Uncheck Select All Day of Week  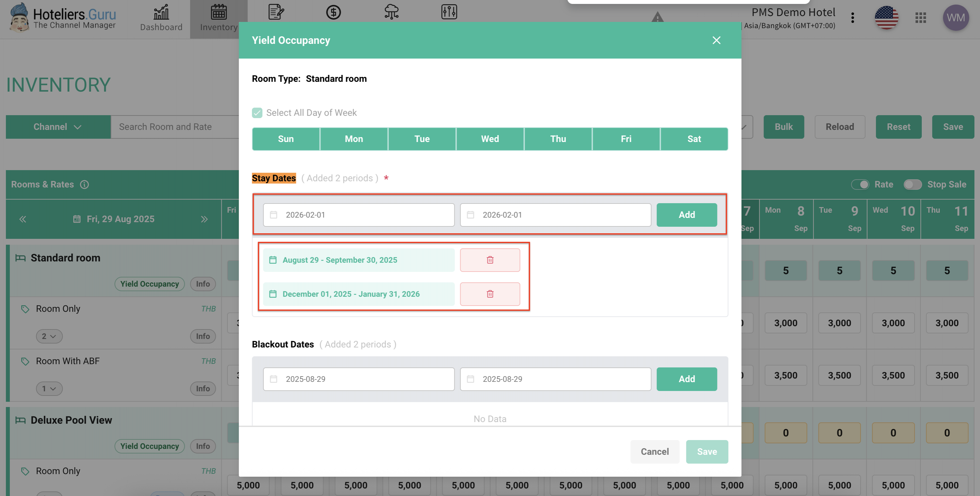257,113
